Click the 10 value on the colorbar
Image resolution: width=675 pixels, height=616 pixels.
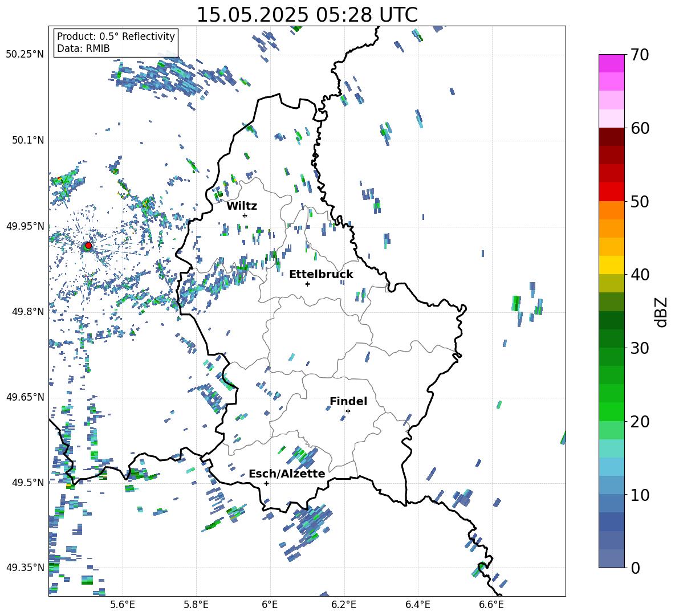pyautogui.click(x=640, y=495)
